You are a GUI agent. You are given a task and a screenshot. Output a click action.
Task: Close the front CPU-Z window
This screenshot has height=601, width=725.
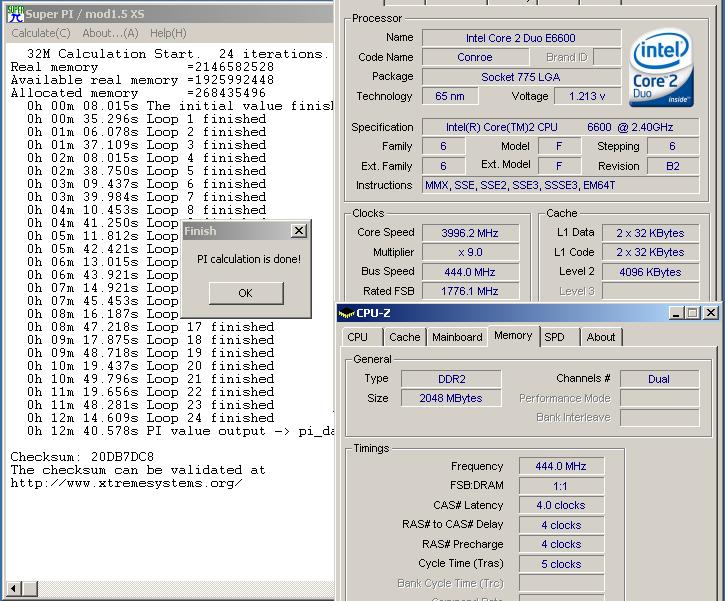(x=711, y=313)
